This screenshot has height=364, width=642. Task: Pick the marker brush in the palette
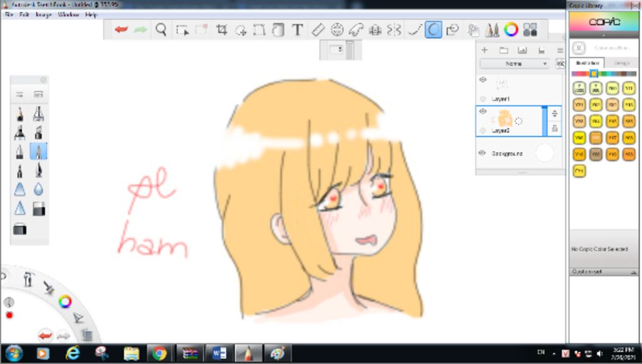[19, 133]
